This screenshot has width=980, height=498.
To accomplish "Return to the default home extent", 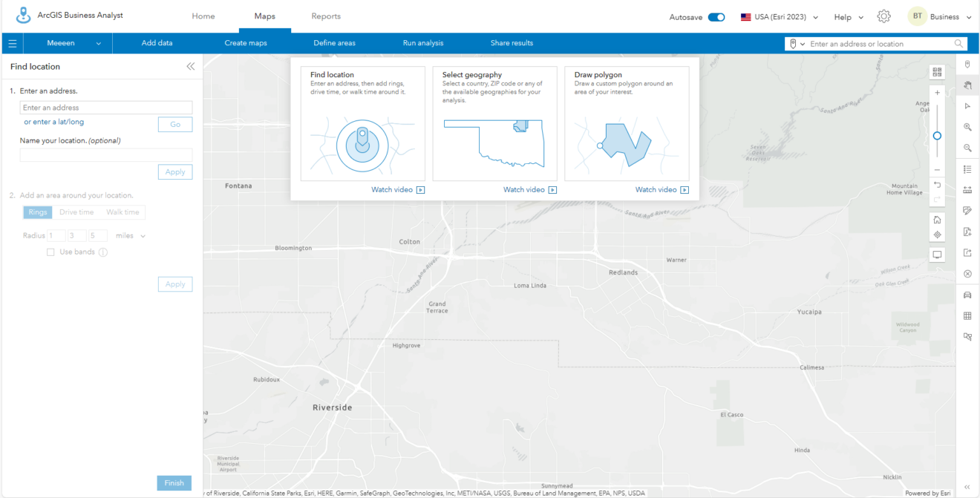I will coord(937,220).
